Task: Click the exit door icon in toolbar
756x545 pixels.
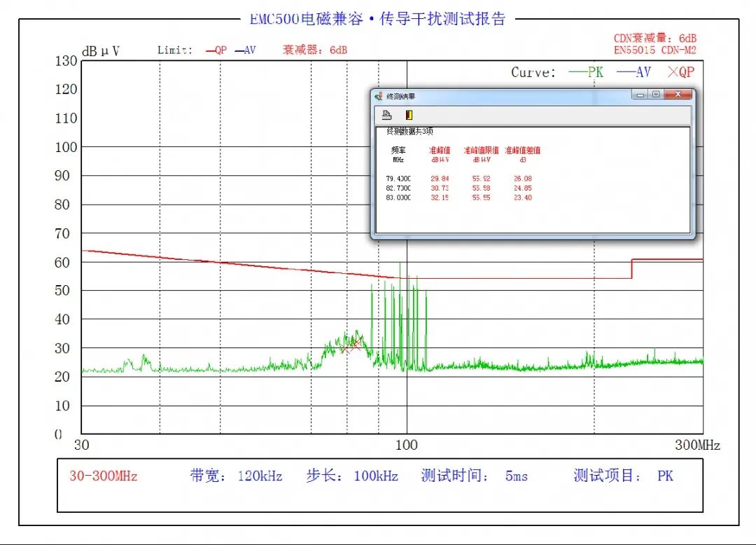Action: (409, 116)
